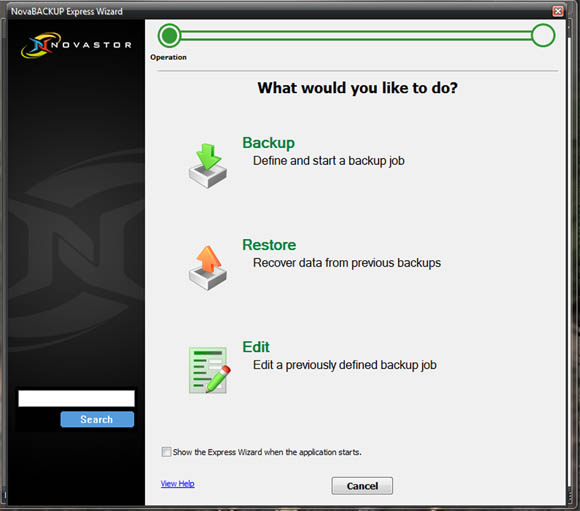Click the green Backup arrow icon
Image resolution: width=580 pixels, height=511 pixels.
point(208,165)
